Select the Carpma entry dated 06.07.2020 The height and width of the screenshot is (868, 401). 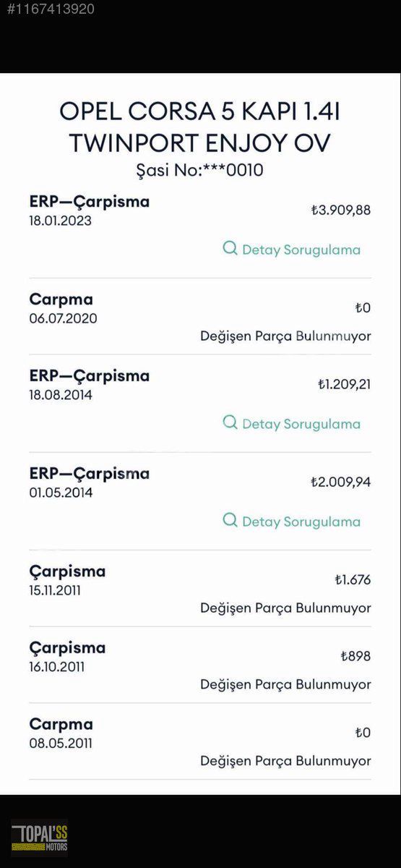[200, 316]
